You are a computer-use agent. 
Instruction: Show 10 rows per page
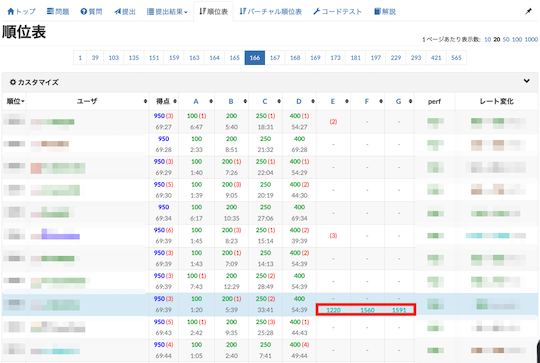[488, 40]
